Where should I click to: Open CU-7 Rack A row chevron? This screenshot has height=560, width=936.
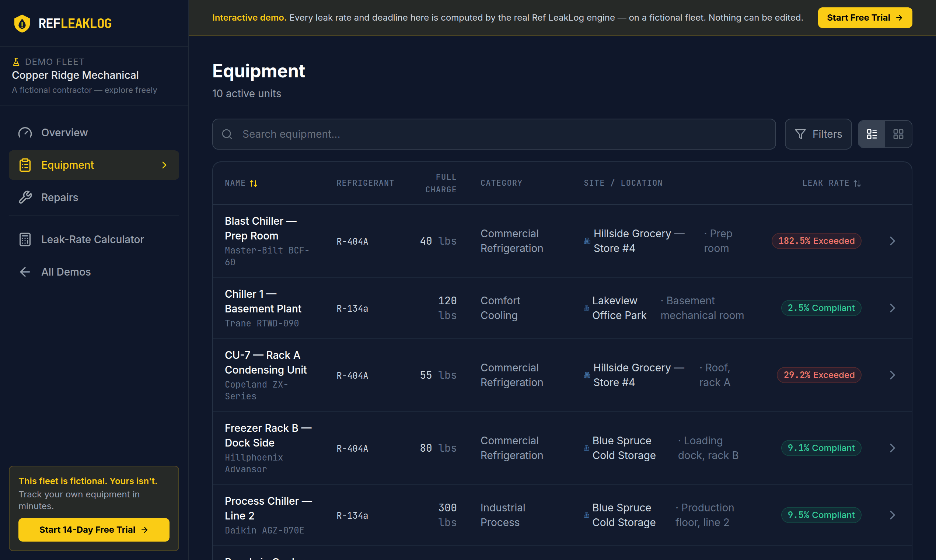pyautogui.click(x=892, y=375)
